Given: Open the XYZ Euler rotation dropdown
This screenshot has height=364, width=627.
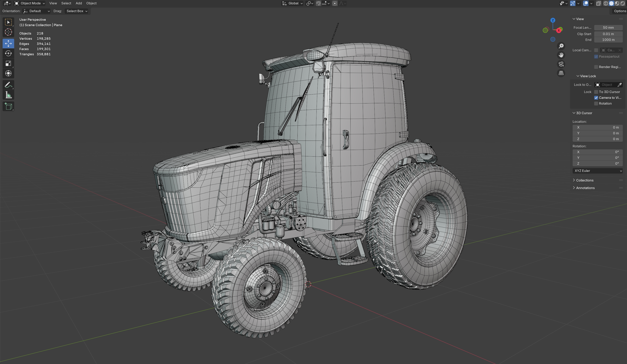Looking at the screenshot, I should [598, 171].
